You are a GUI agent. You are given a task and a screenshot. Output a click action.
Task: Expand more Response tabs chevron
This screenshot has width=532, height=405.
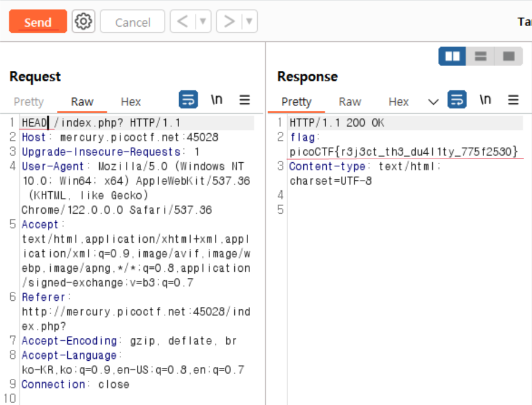point(433,102)
